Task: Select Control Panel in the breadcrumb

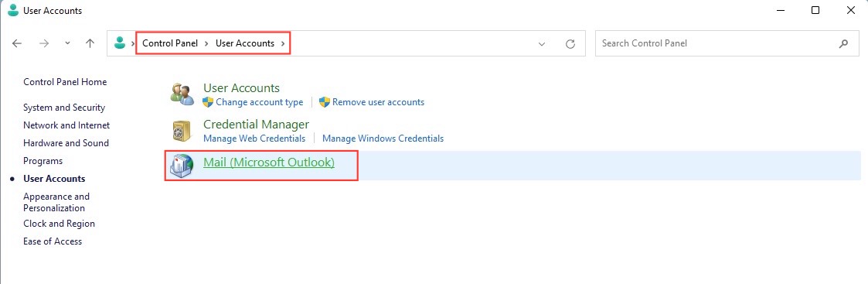Action: coord(170,43)
